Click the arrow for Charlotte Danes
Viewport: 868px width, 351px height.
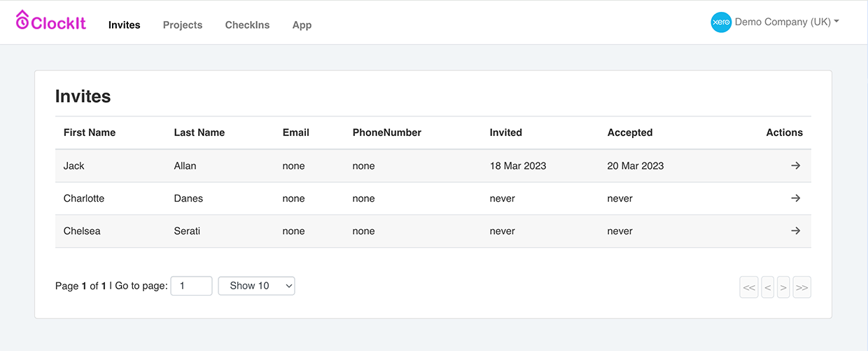(795, 198)
